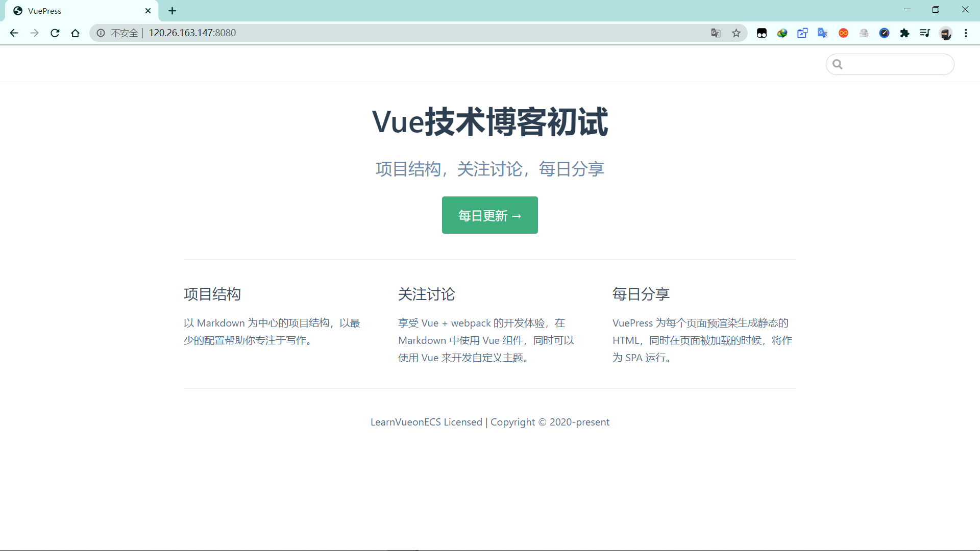Click the Google Translate extension icon
980x551 pixels.
coord(823,33)
